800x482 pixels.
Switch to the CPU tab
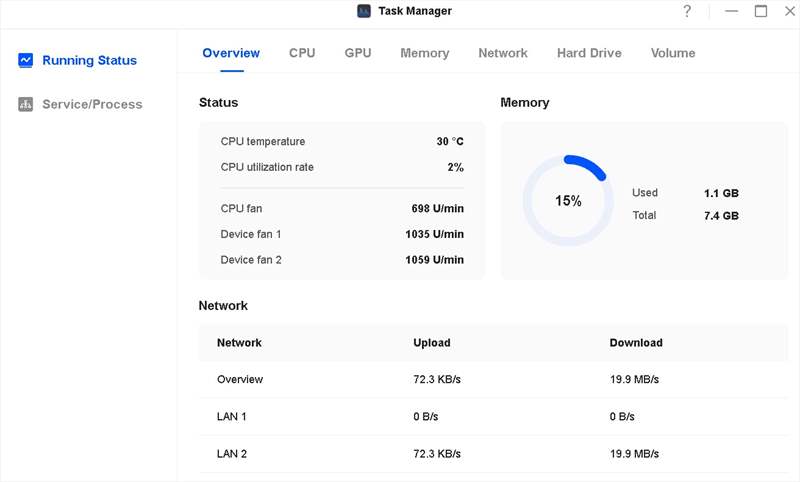(302, 53)
